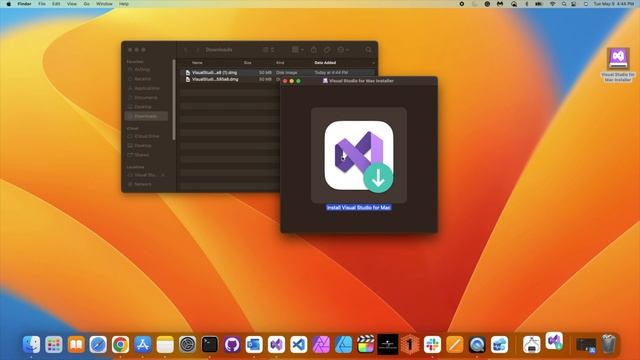Sort Finder files by Size column
Screen dimensions: 640x360
[x=247, y=63]
